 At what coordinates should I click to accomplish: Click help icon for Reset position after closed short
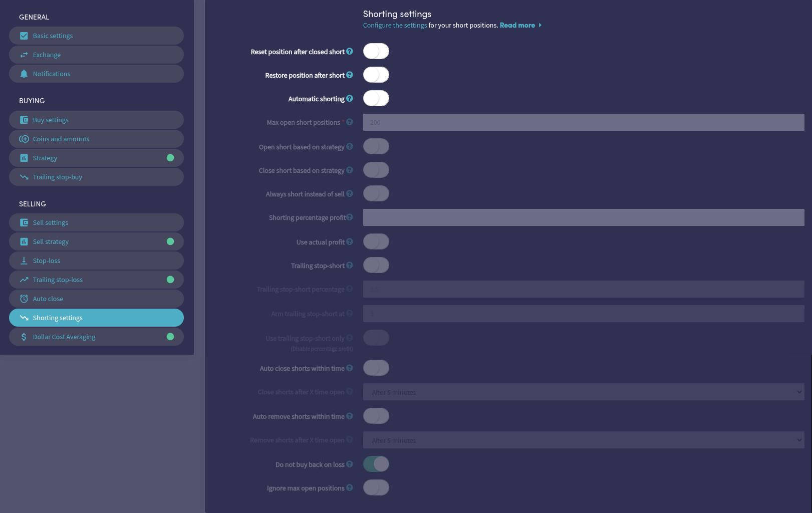pos(350,52)
